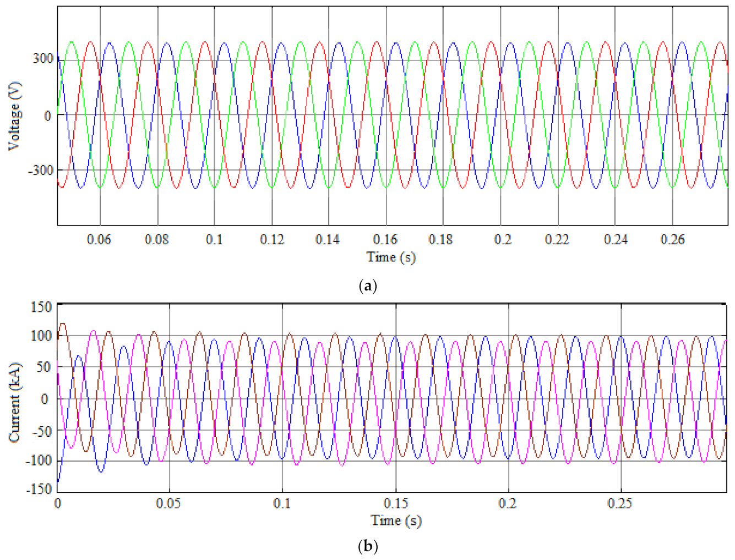735x560 pixels.
Task: Click the Time (s) label under the current plot
Action: click(396, 520)
